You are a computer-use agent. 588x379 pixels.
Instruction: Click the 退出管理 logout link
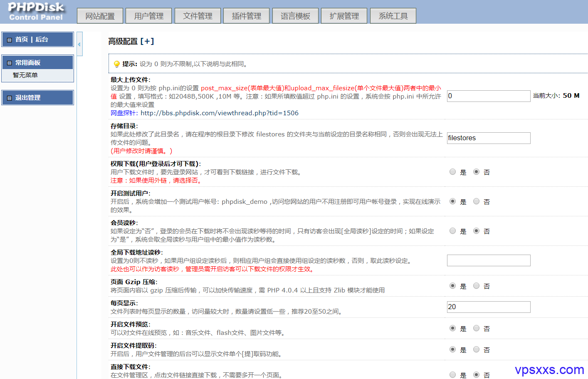(28, 98)
